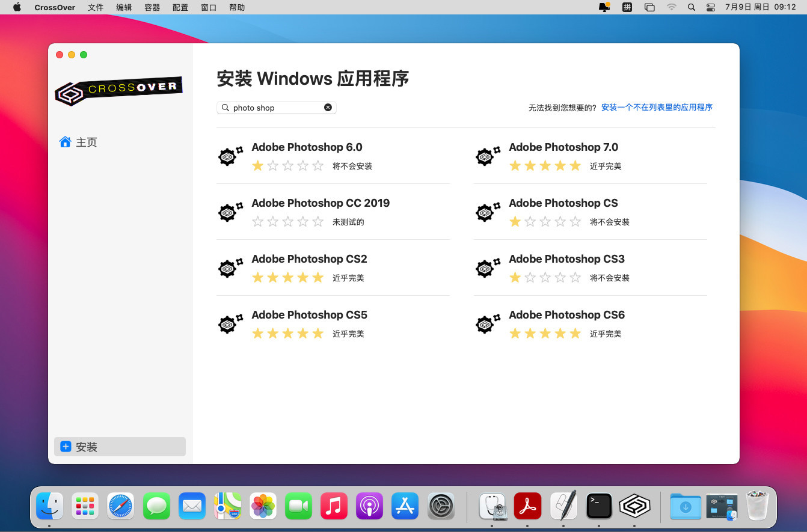Open the 容器 menu
Screen dimensions: 807x532
(x=152, y=7)
